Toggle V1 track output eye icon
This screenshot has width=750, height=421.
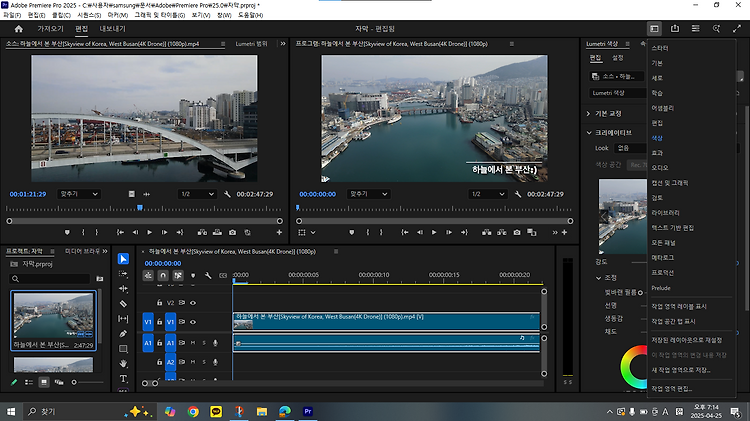pyautogui.click(x=193, y=321)
